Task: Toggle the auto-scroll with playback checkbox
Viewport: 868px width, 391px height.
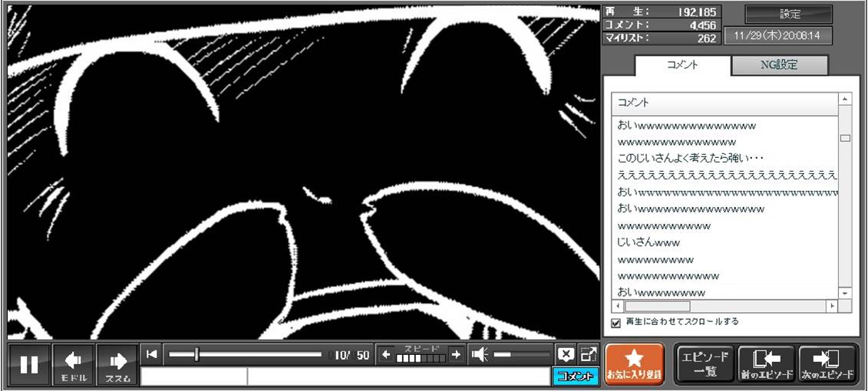Action: click(616, 323)
